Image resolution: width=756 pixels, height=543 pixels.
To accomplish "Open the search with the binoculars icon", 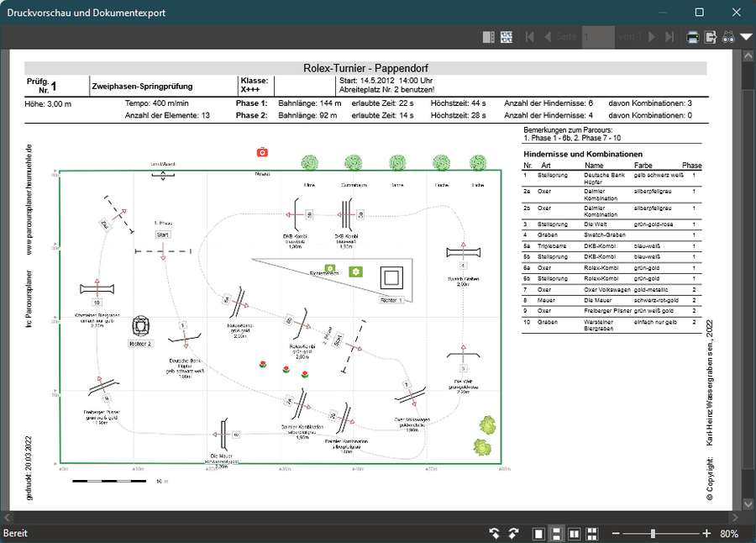I will 728,37.
